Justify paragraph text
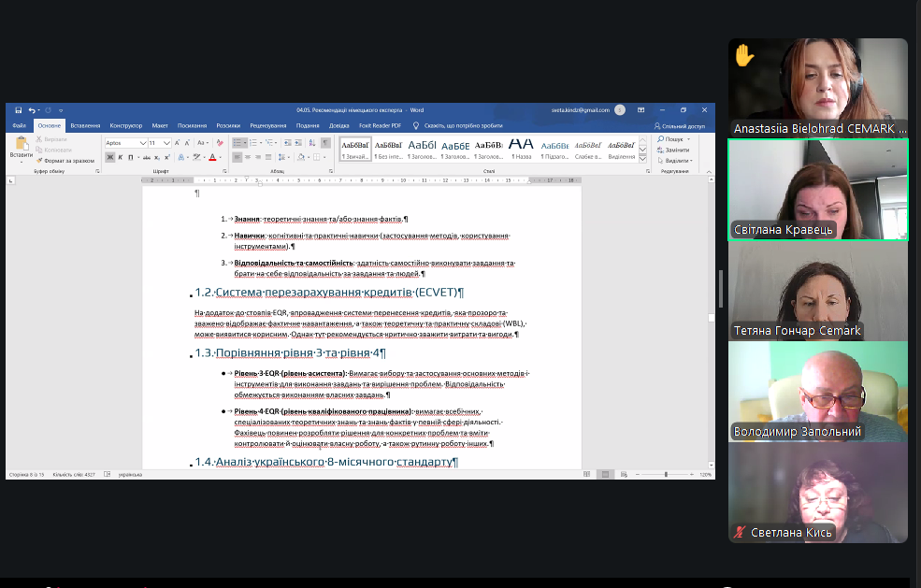Image resolution: width=921 pixels, height=588 pixels. [268, 157]
